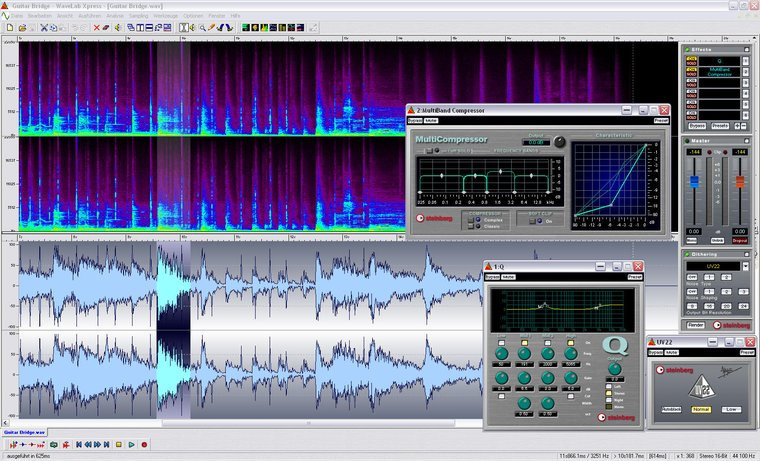Click the Render button in Dithering panel
This screenshot has width=760, height=461.
click(x=695, y=324)
